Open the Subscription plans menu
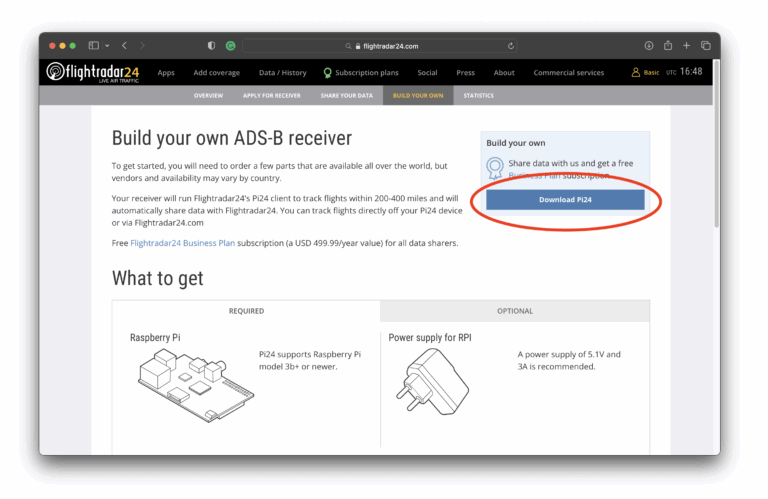The height and width of the screenshot is (499, 768). click(x=360, y=73)
